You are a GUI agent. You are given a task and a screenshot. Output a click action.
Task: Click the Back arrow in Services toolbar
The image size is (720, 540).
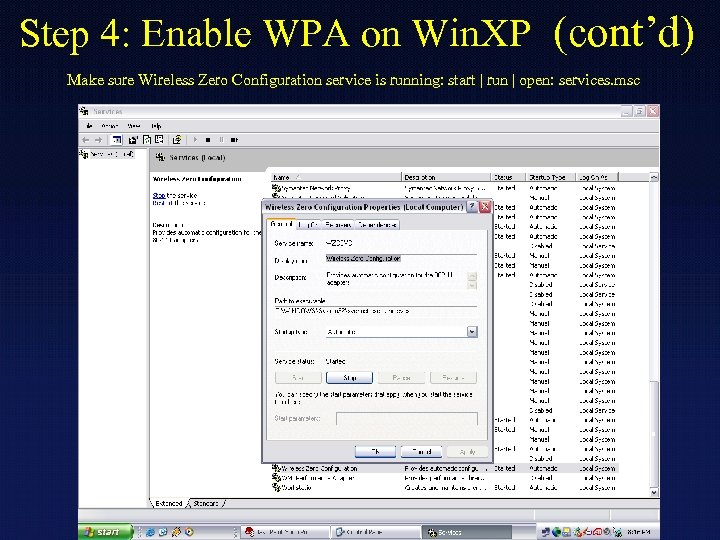pos(85,140)
